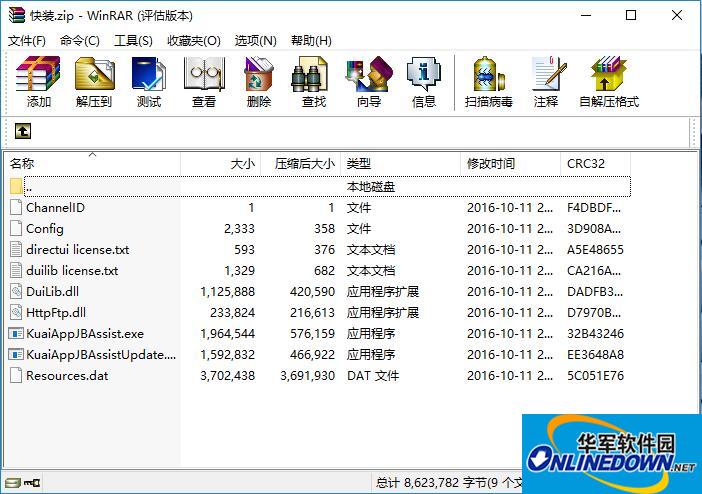
Task: Select duilib license.txt file name
Action: pyautogui.click(x=72, y=271)
